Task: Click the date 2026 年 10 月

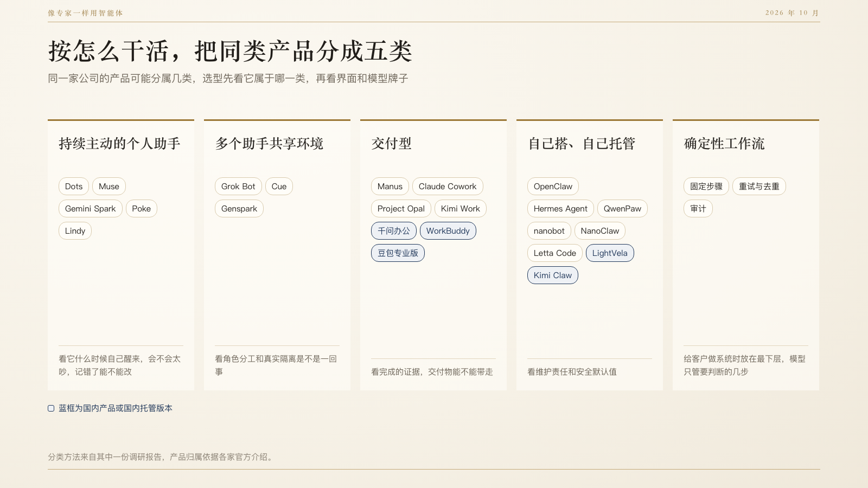Action: tap(793, 13)
